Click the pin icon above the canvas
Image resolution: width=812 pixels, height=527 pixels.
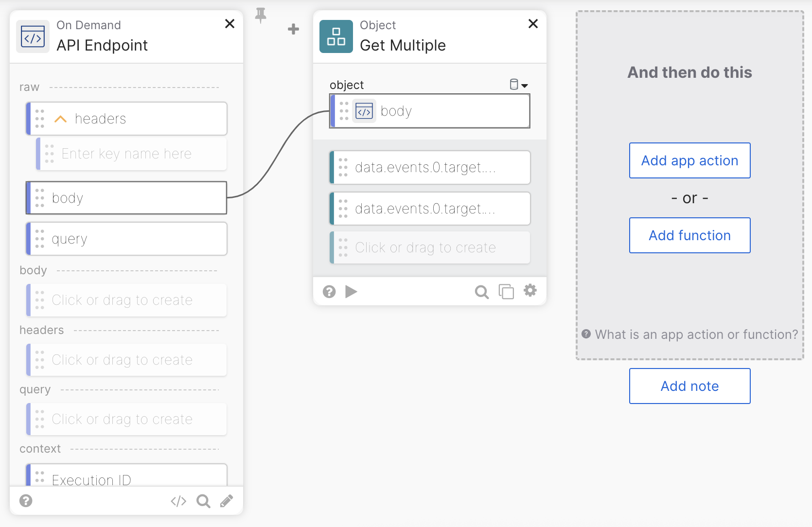tap(261, 15)
